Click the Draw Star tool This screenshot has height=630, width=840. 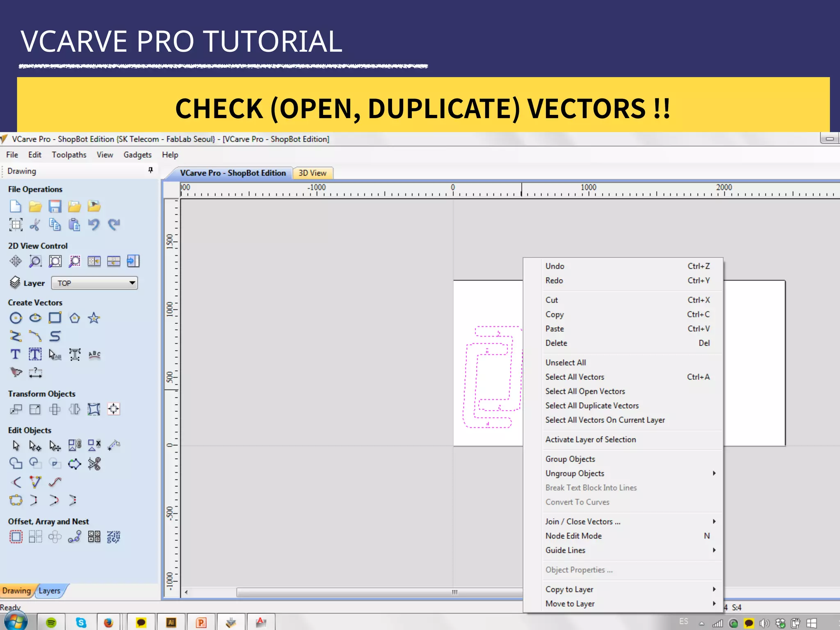pos(94,318)
